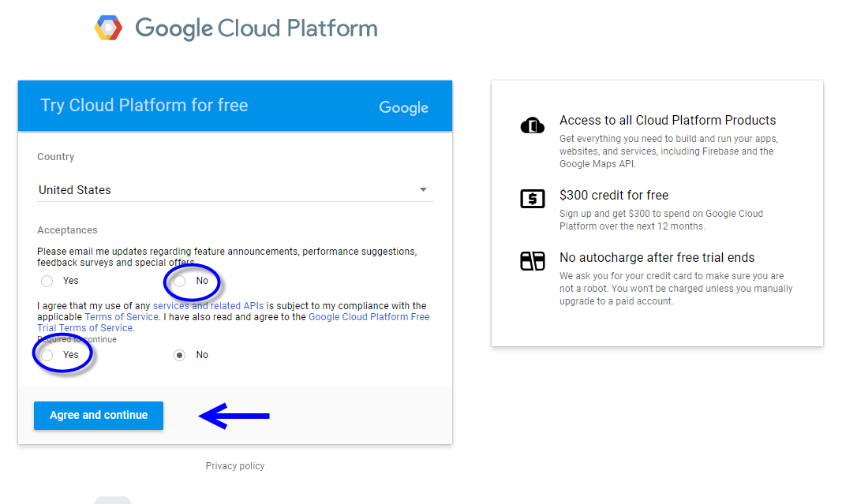Screen dimensions: 842x504
Task: Click the Country field label
Action: [x=55, y=157]
